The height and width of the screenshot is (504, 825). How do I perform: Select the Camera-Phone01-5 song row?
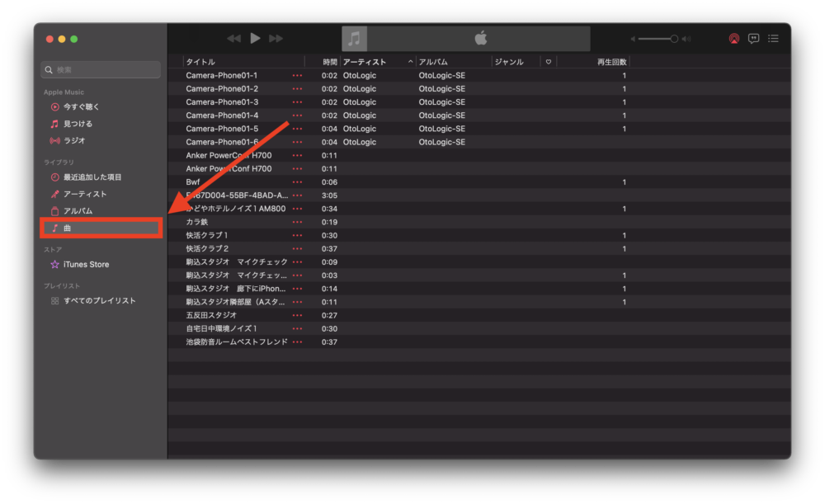[478, 129]
